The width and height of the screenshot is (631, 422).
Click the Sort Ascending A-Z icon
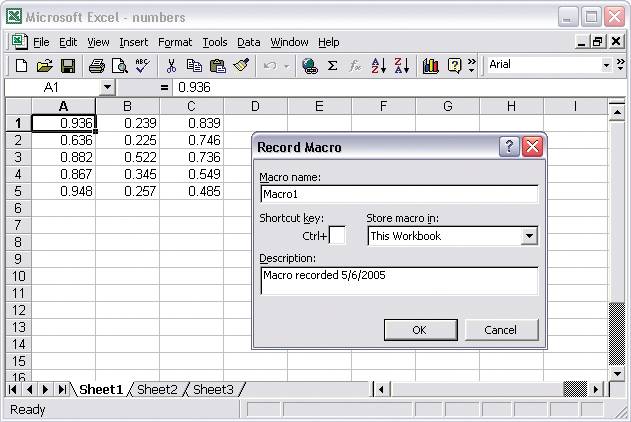(x=379, y=66)
